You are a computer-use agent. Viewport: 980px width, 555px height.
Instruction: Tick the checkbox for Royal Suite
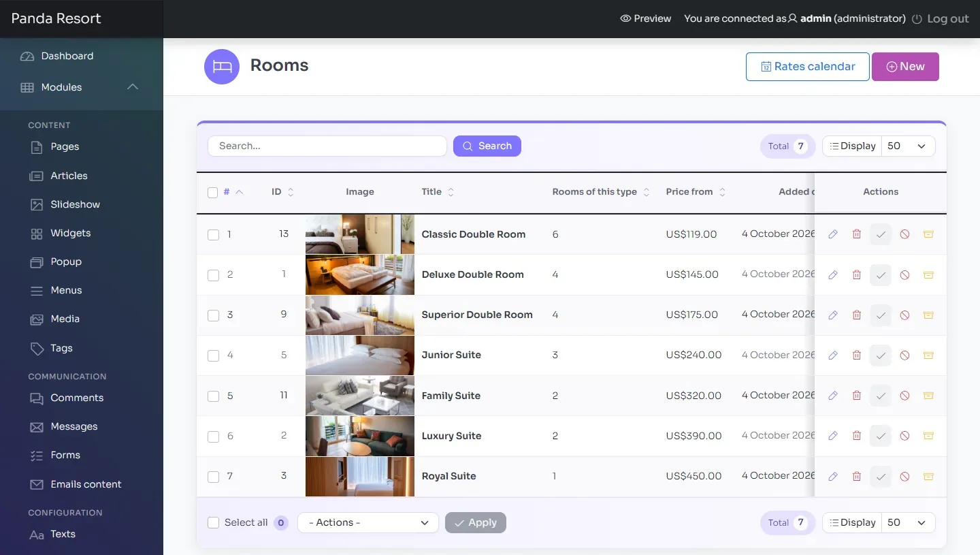213,477
